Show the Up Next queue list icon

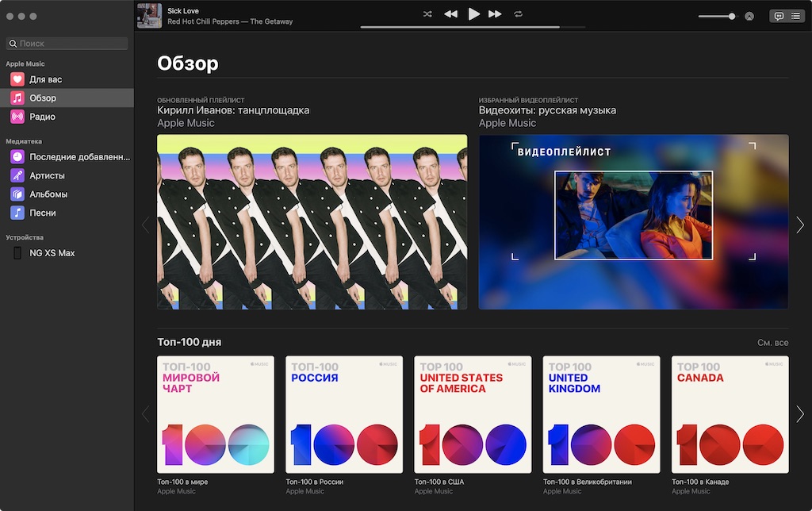[795, 16]
